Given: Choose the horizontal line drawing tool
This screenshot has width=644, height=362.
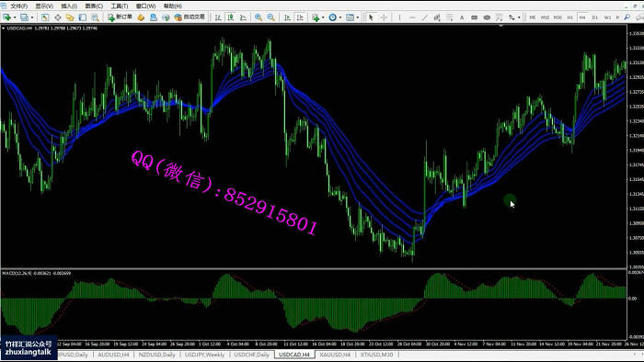Looking at the screenshot, I should pos(412,17).
